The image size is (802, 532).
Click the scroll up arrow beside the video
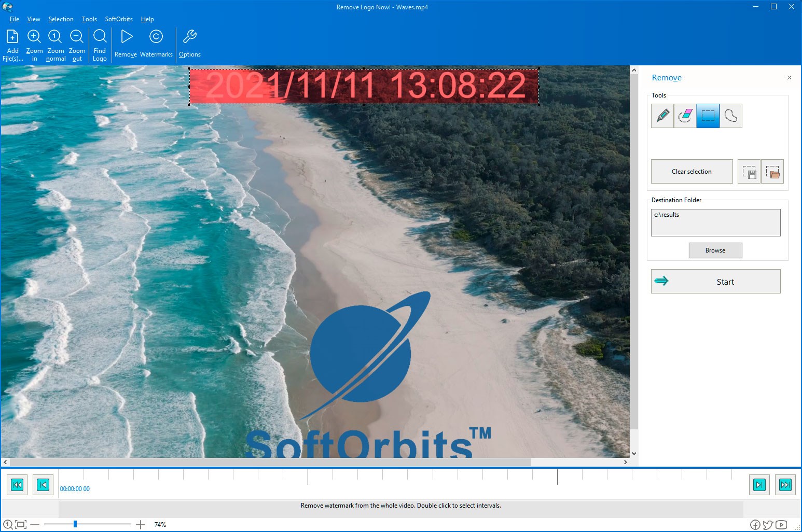[x=634, y=70]
